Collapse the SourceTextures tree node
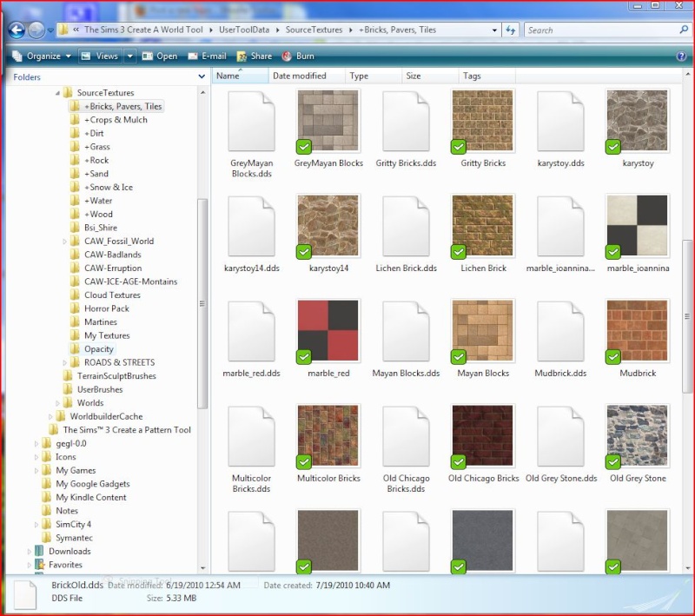The image size is (695, 616). [57, 93]
